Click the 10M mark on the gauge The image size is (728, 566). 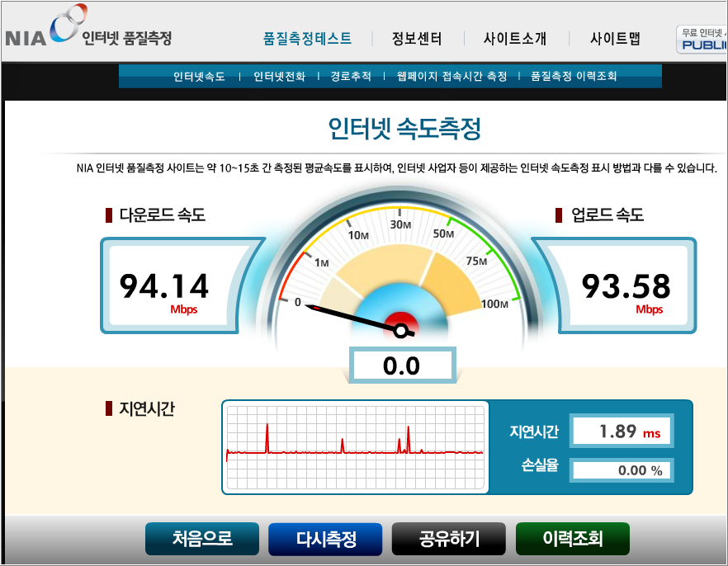click(x=358, y=235)
